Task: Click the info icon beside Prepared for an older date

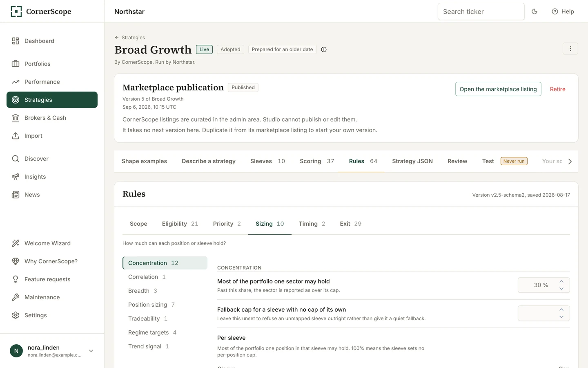Action: pos(324,49)
